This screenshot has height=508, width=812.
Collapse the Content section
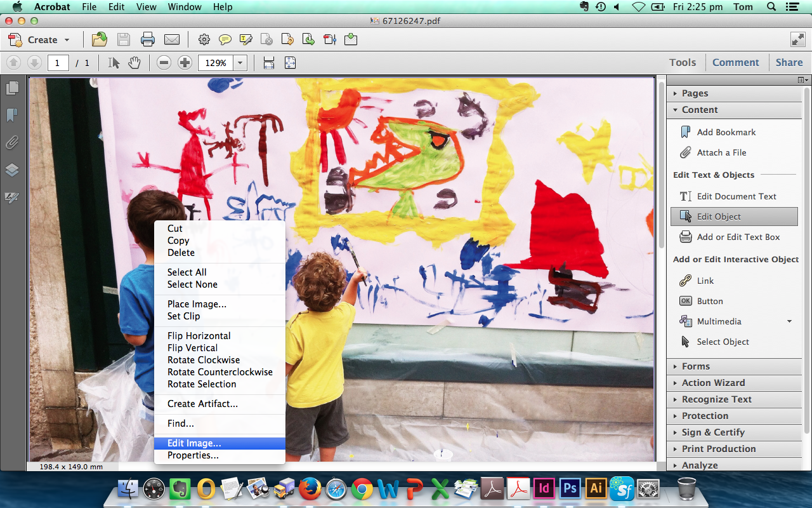[x=734, y=109]
